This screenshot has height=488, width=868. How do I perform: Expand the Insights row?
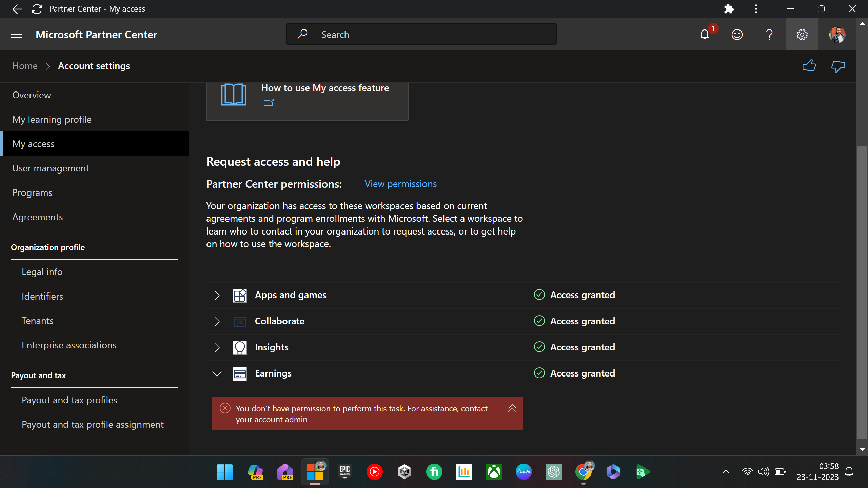217,348
